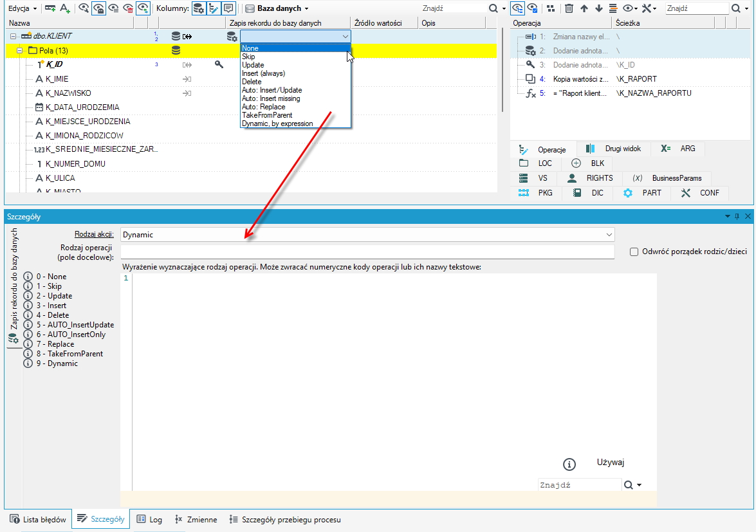The width and height of the screenshot is (756, 532).
Task: Click the four-squares grid icon in operations toolbar
Action: (551, 8)
